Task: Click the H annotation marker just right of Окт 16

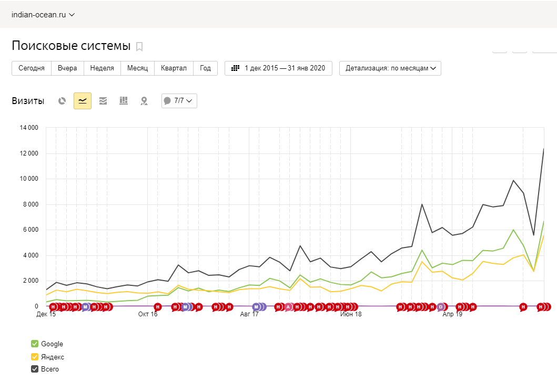Action: (158, 307)
